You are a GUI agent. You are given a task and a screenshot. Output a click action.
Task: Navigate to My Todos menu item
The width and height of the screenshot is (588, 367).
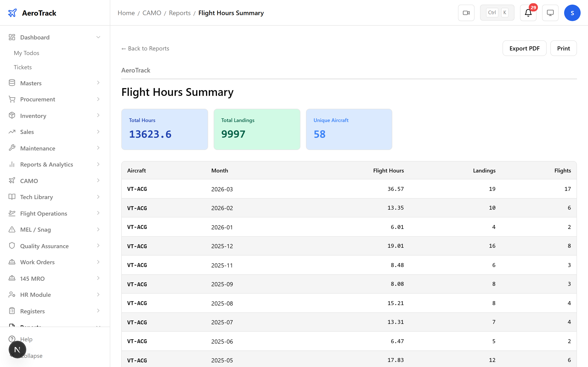pos(26,53)
